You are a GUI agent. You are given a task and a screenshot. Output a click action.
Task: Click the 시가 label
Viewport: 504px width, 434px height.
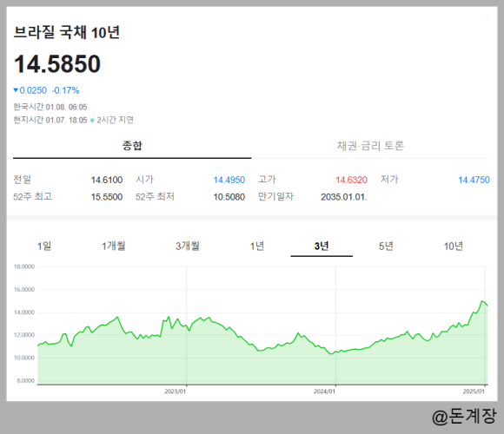[x=144, y=180]
